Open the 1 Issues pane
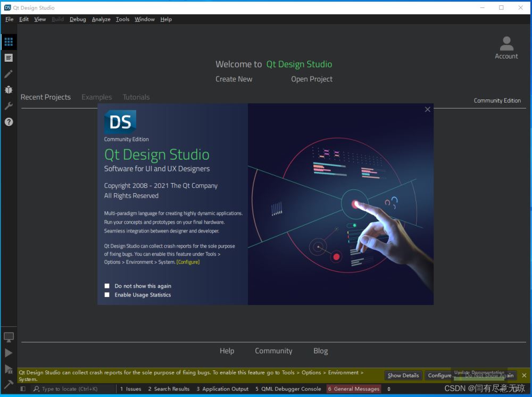Viewport: 532px width, 397px height. coord(130,389)
